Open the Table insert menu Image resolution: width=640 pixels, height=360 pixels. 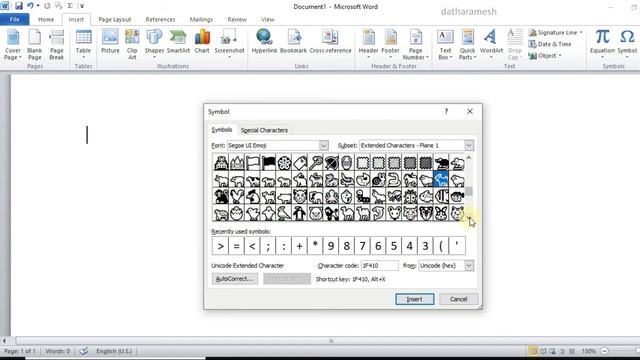click(83, 44)
